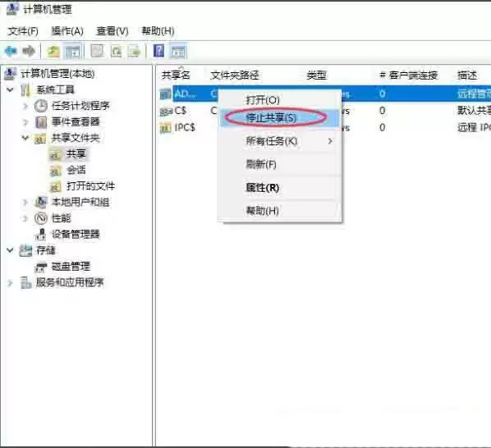
Task: Click the Shared Folders (共享文件夹) icon
Action: [40, 139]
